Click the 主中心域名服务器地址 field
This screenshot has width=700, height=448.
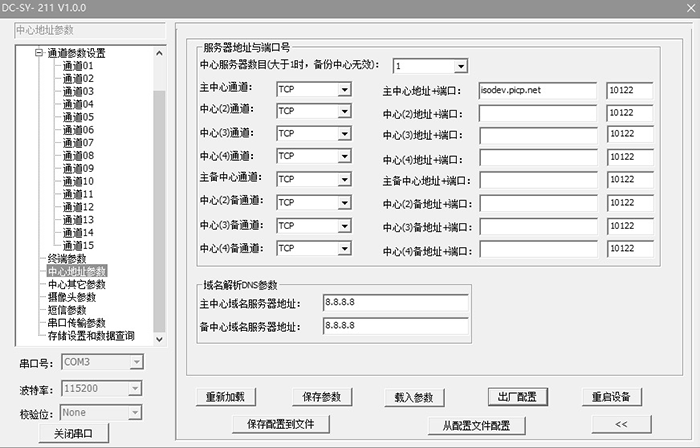point(395,302)
